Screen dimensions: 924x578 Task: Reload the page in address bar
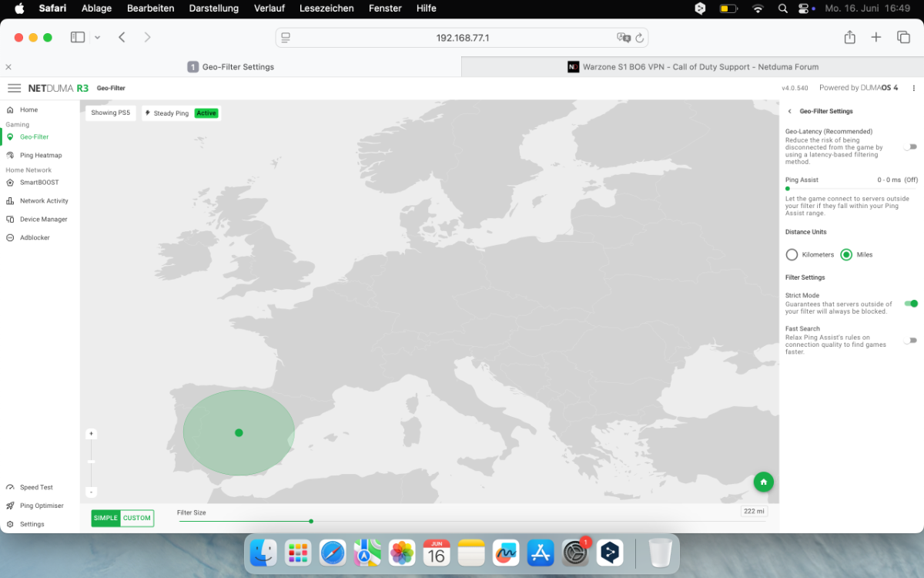639,38
